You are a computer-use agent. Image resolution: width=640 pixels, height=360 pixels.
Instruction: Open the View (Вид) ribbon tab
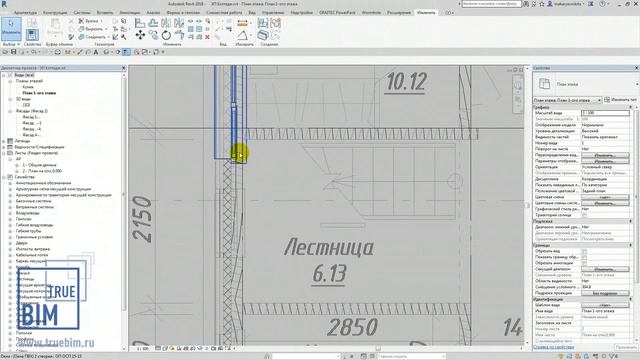252,13
